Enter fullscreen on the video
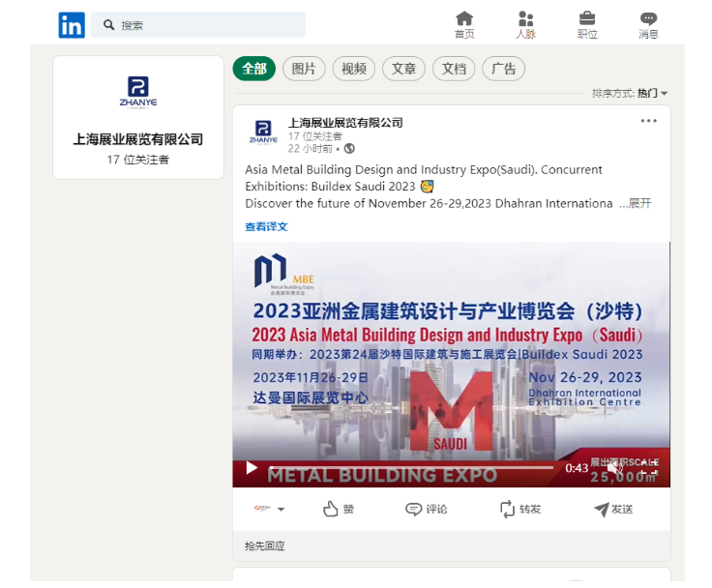The height and width of the screenshot is (588, 712). [650, 468]
